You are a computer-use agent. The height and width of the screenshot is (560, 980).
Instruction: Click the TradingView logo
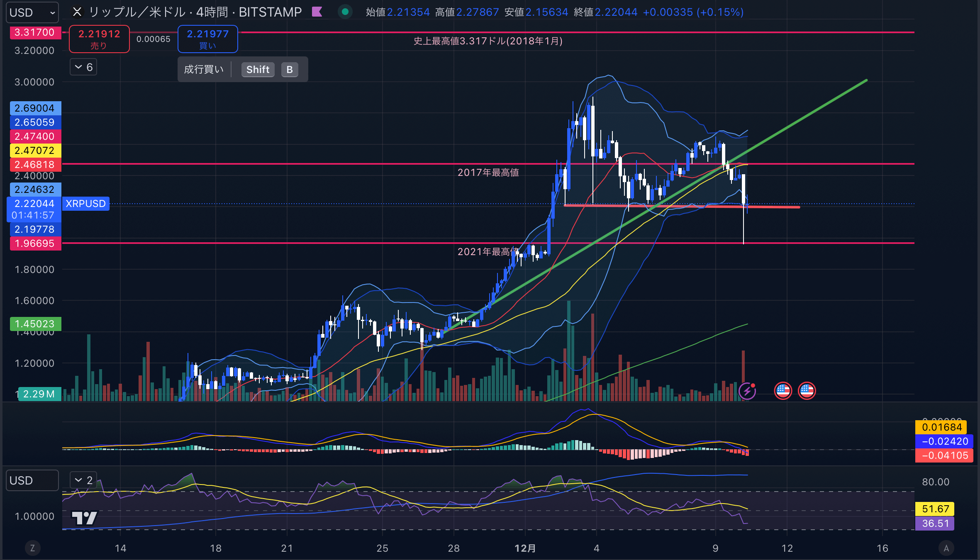tap(84, 518)
